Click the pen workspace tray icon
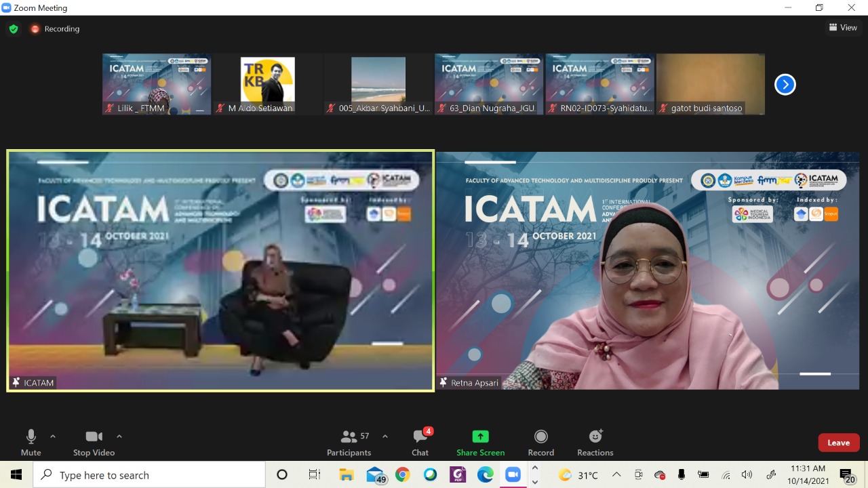868x488 pixels. [770, 475]
